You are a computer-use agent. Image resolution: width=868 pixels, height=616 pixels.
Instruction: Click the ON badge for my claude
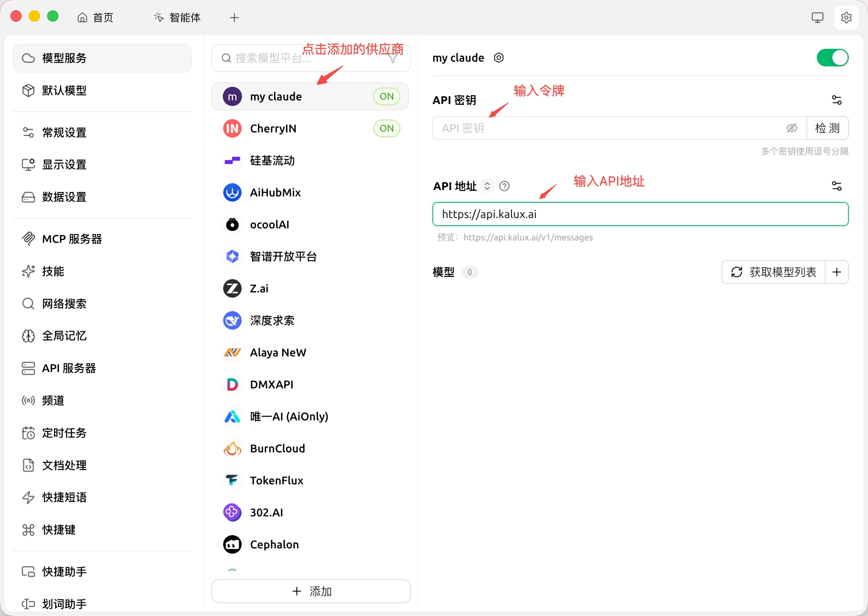point(386,96)
